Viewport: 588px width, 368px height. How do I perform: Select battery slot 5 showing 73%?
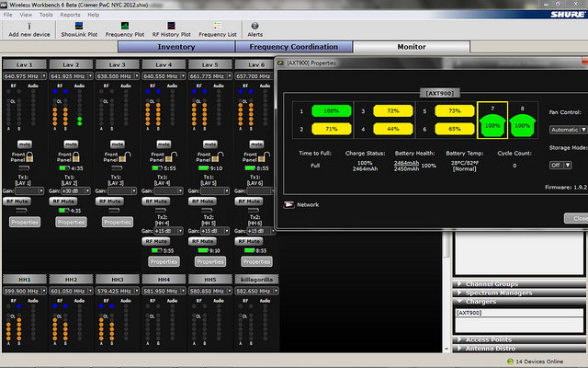pos(455,110)
